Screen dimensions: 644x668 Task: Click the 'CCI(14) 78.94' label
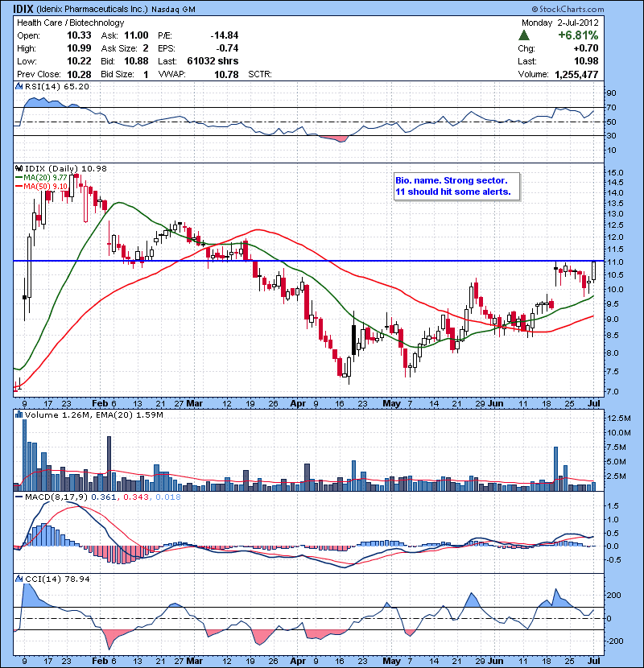pyautogui.click(x=57, y=579)
